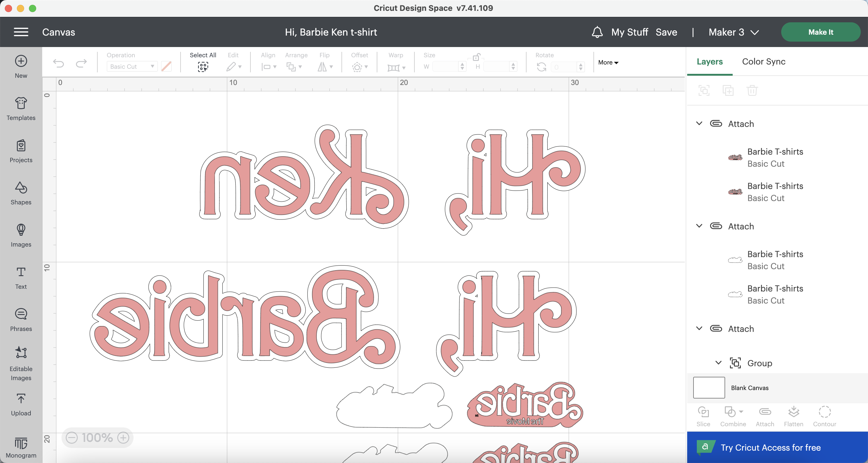Collapse the Group layer in Layers panel
The width and height of the screenshot is (868, 463).
point(718,363)
